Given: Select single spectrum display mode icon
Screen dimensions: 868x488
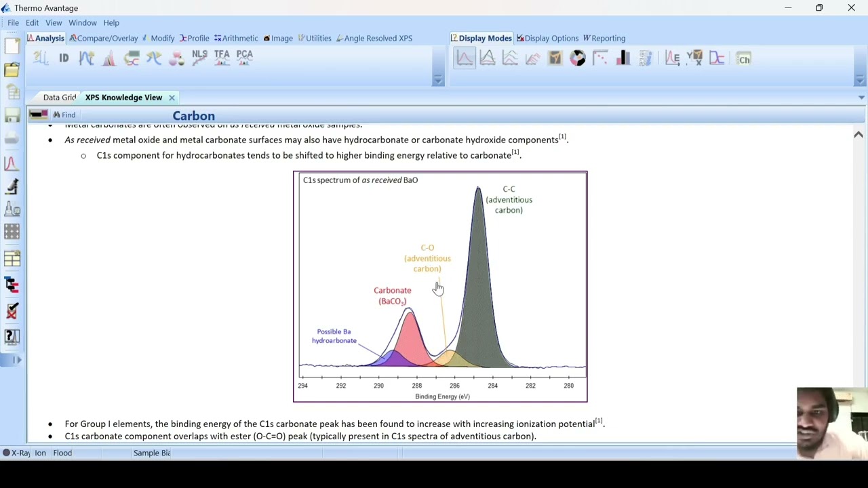Looking at the screenshot, I should [465, 58].
